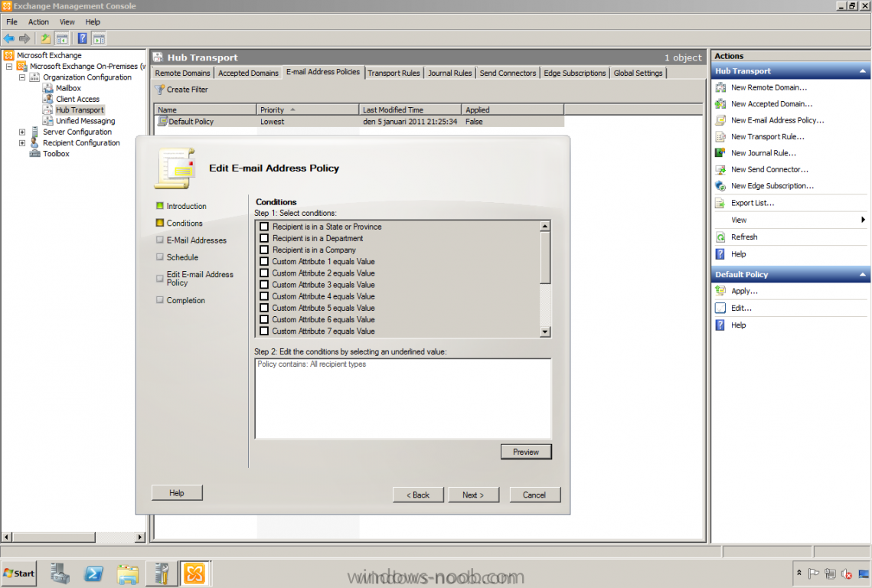Click the Exchange Management Console taskbar icon
This screenshot has height=588, width=872.
tap(194, 573)
